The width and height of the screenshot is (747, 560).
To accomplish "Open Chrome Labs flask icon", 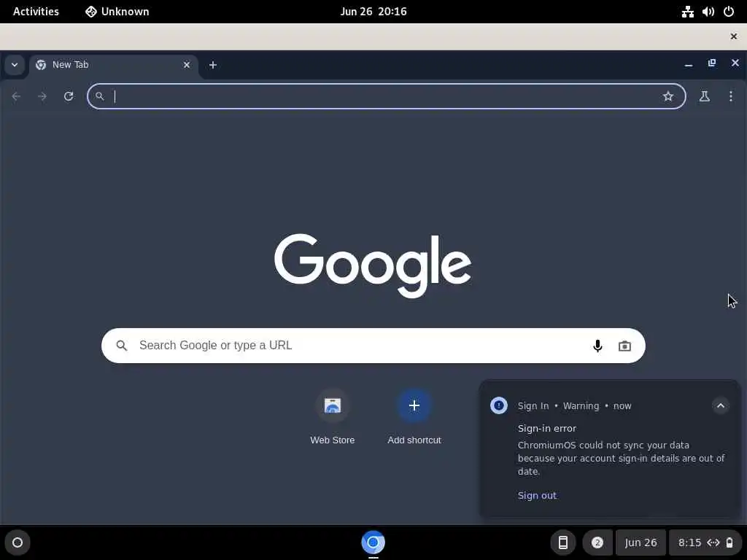I will pos(705,97).
